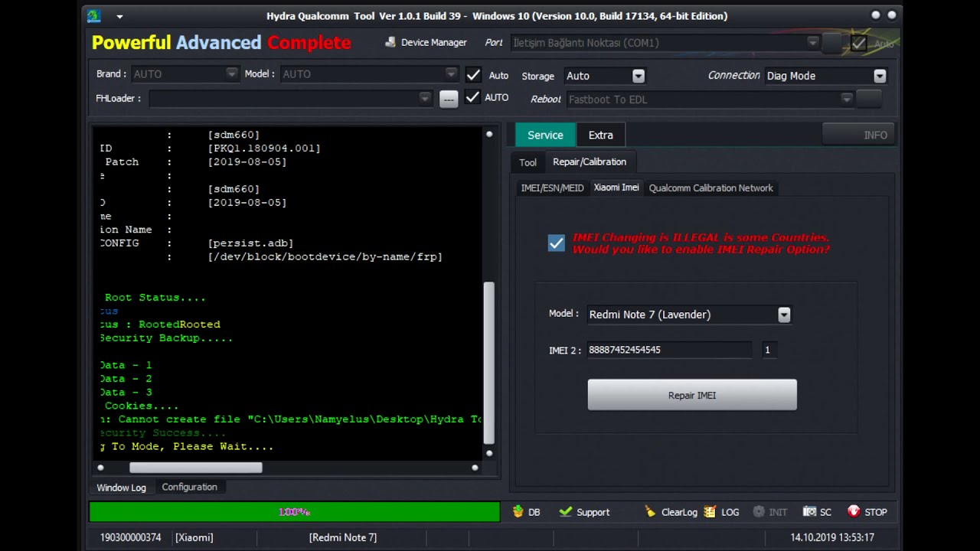Click the '[PKQ1.180904.001]' log line
Viewport: 980px width, 551px height.
pyautogui.click(x=264, y=148)
